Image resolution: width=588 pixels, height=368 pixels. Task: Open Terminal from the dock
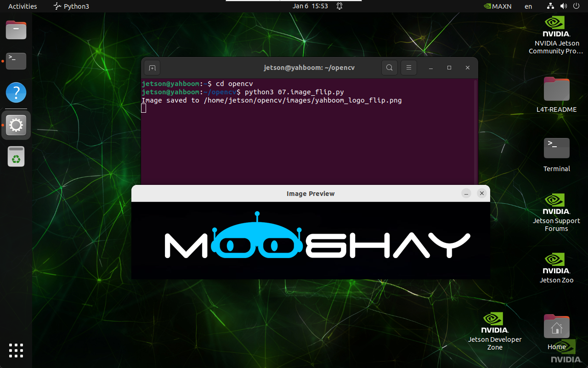[x=16, y=61]
